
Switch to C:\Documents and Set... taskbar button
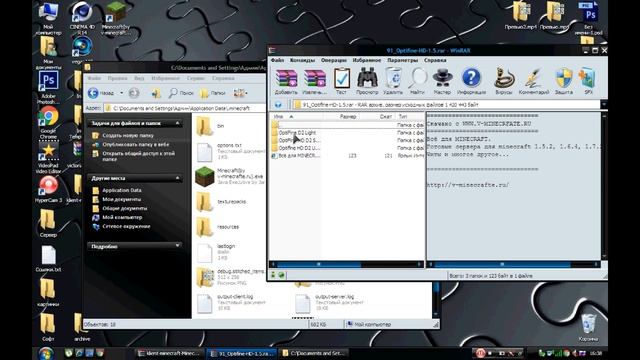coord(314,353)
